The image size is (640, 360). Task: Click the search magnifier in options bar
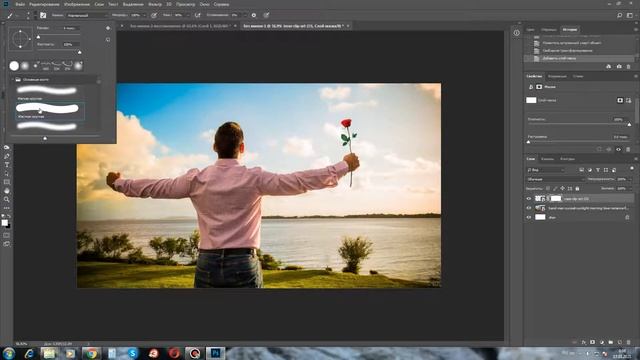619,16
